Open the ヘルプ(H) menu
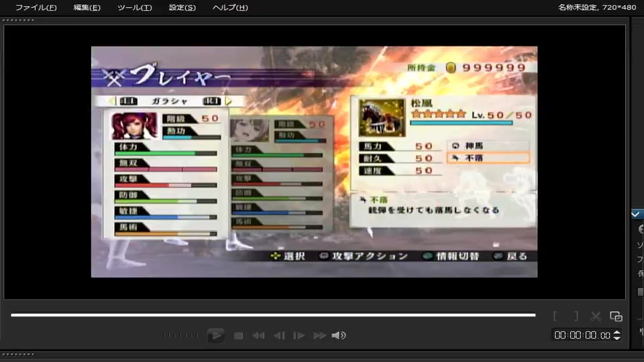The height and width of the screenshot is (362, 644). (230, 7)
